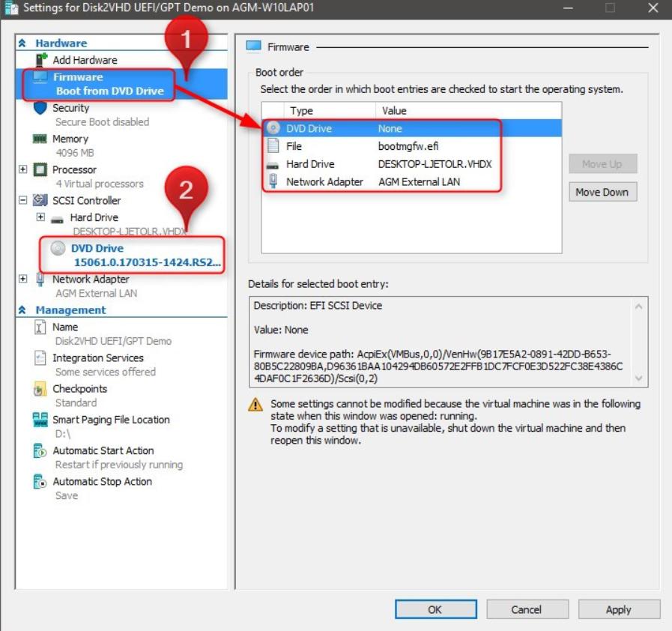Image resolution: width=672 pixels, height=631 pixels.
Task: Expand the Processor tree node
Action: (23, 169)
